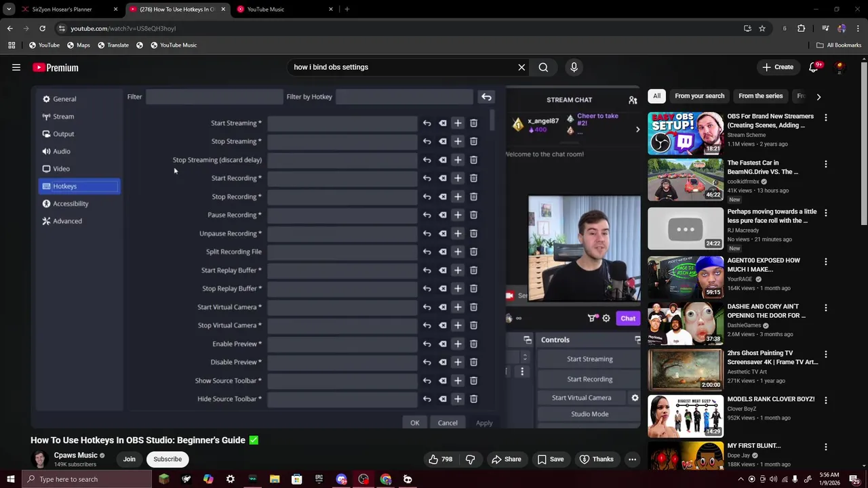Open the Cpaws Music channel name
This screenshot has height=488, width=868.
(75, 455)
